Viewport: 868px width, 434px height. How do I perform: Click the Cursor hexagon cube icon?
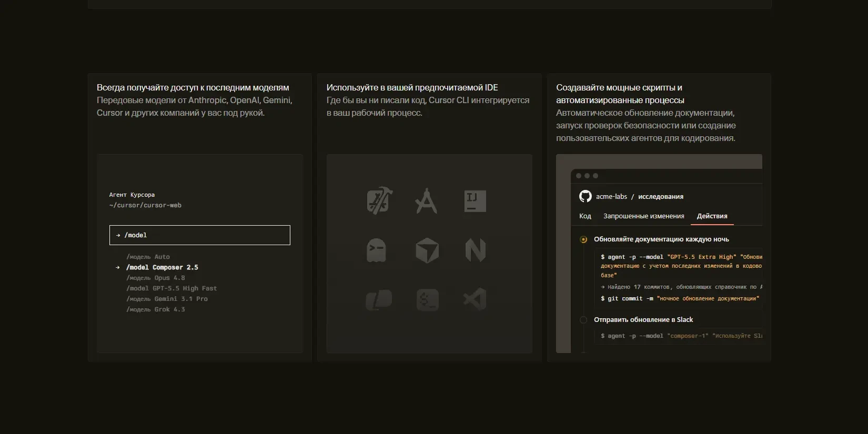(427, 250)
